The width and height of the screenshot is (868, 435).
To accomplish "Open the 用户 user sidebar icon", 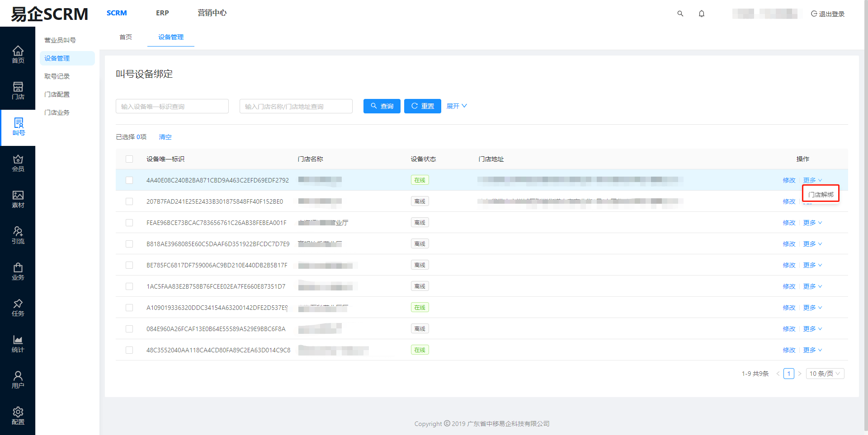I will click(18, 380).
